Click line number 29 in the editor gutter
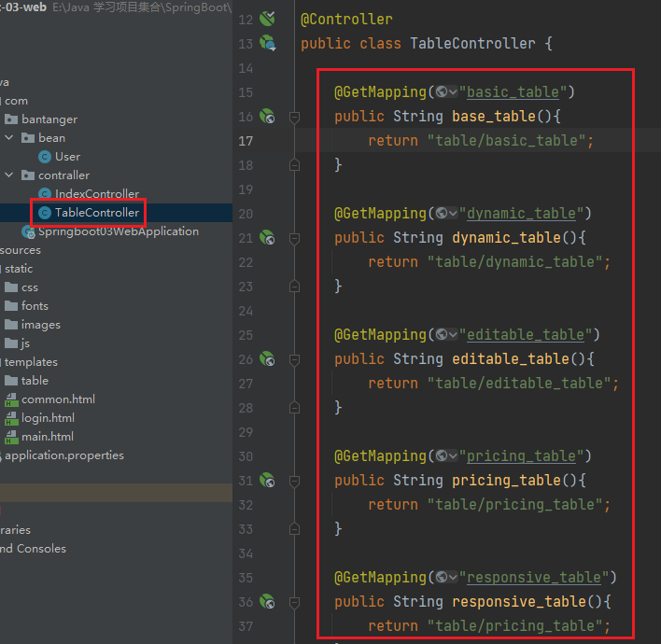This screenshot has height=644, width=661. tap(246, 432)
